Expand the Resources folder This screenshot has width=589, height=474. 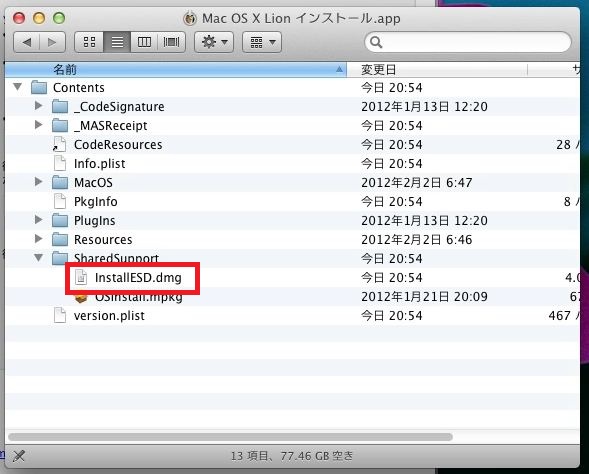38,239
